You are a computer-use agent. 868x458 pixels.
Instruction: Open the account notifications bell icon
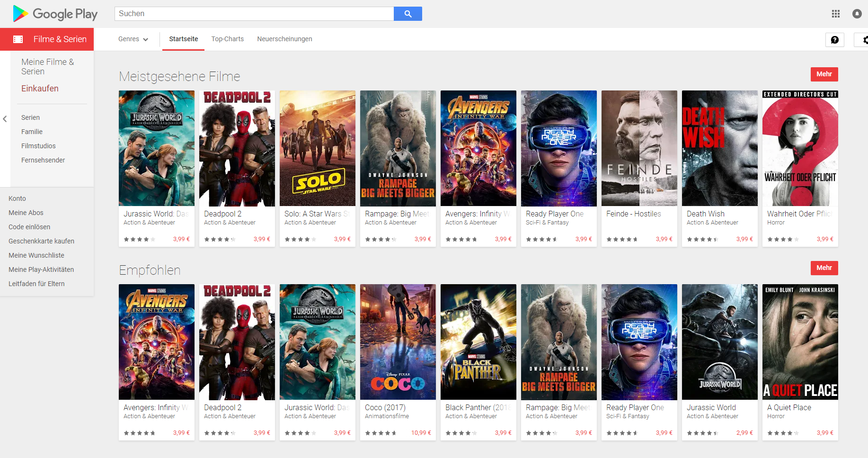pyautogui.click(x=857, y=14)
